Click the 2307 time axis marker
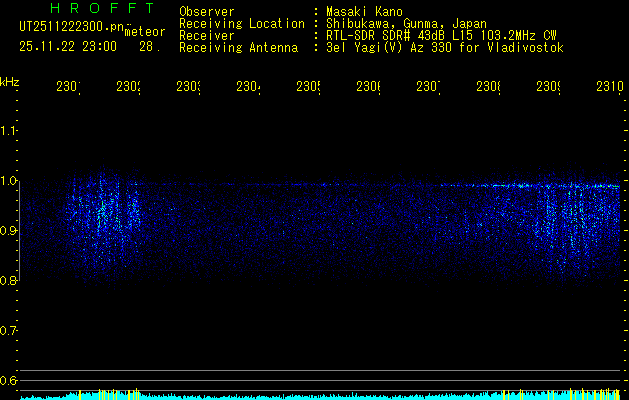Image resolution: width=629 pixels, height=400 pixels. click(x=428, y=87)
